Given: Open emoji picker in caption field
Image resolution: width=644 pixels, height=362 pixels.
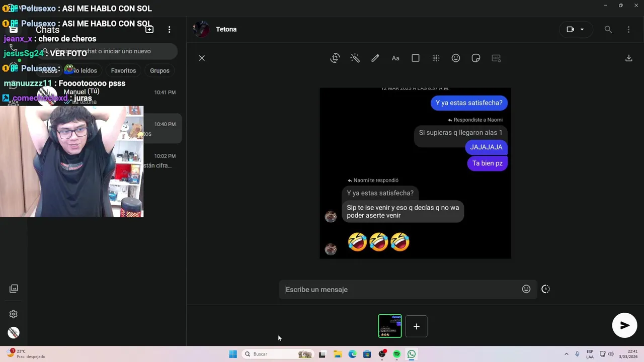Looking at the screenshot, I should (526, 289).
